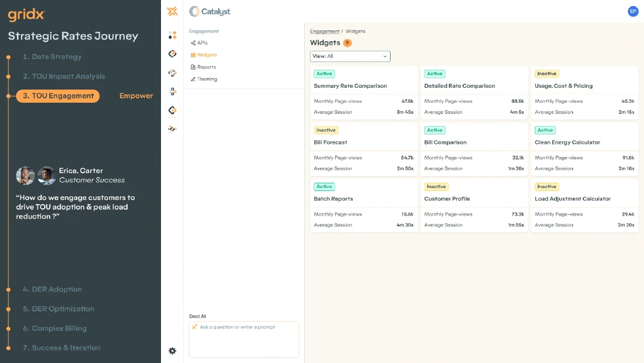Image resolution: width=644 pixels, height=363 pixels.
Task: Open the sixth sidebar arrow icon
Action: pyautogui.click(x=172, y=129)
